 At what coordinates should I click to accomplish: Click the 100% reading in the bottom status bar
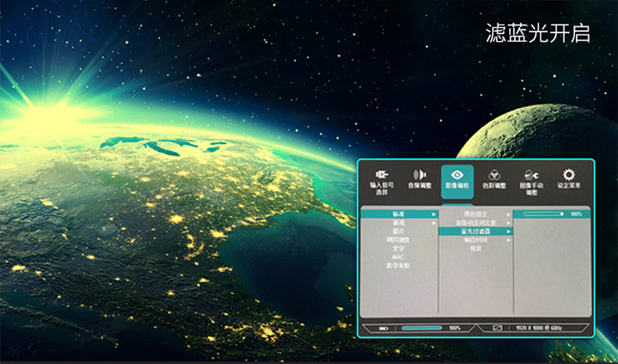pyautogui.click(x=454, y=328)
